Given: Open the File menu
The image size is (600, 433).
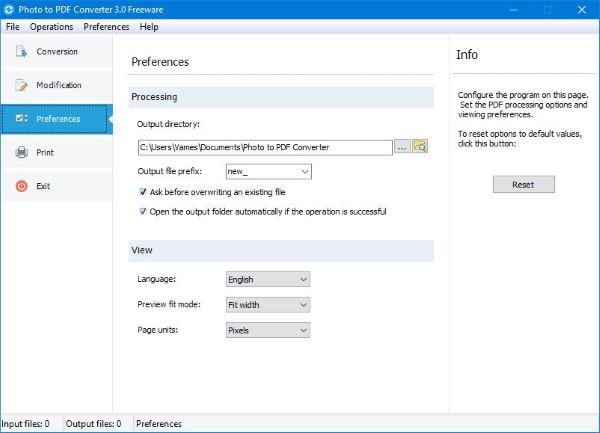Looking at the screenshot, I should [13, 27].
